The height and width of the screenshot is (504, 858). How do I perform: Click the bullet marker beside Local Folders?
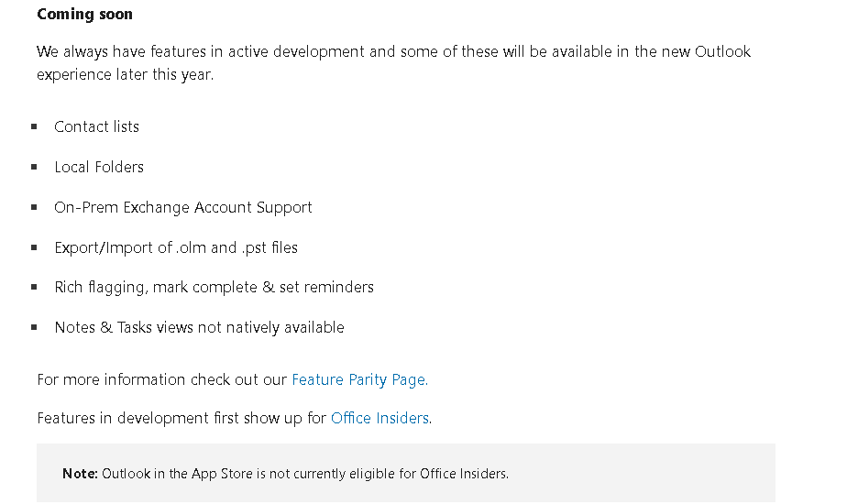(x=34, y=167)
